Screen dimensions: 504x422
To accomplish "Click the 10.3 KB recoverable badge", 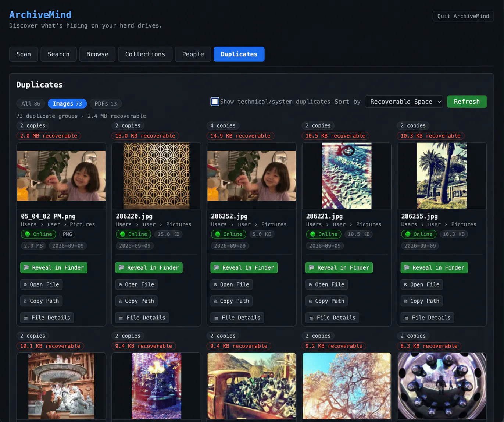I will tap(430, 136).
